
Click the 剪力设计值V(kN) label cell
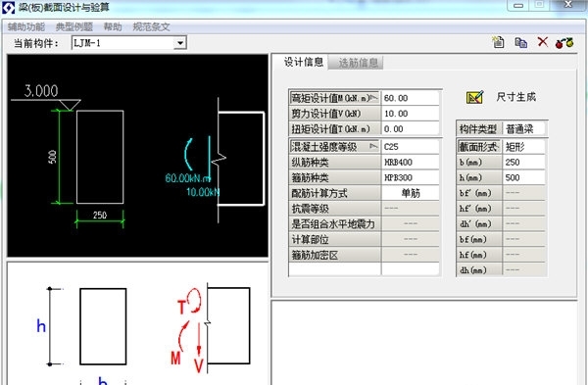point(335,114)
